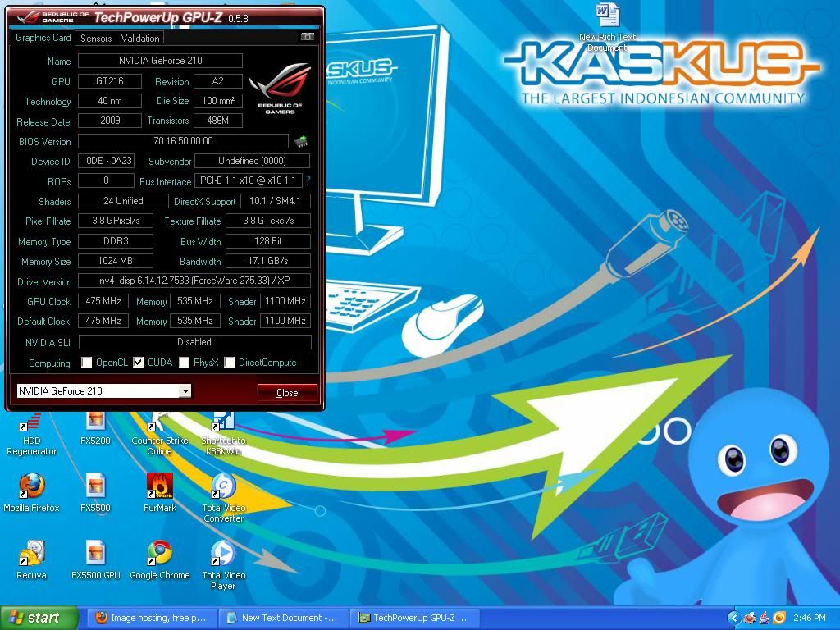Save the BIOS using the chip icon

tap(301, 141)
